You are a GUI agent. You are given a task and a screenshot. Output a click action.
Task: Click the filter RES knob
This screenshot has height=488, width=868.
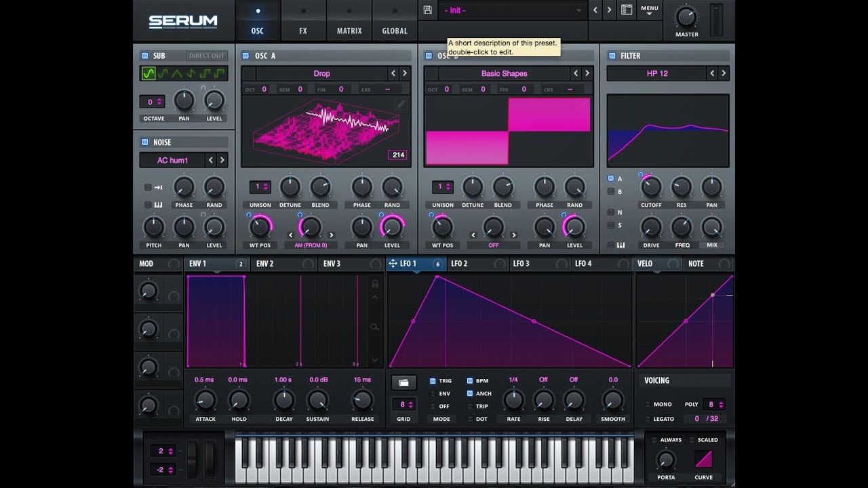[x=681, y=186]
